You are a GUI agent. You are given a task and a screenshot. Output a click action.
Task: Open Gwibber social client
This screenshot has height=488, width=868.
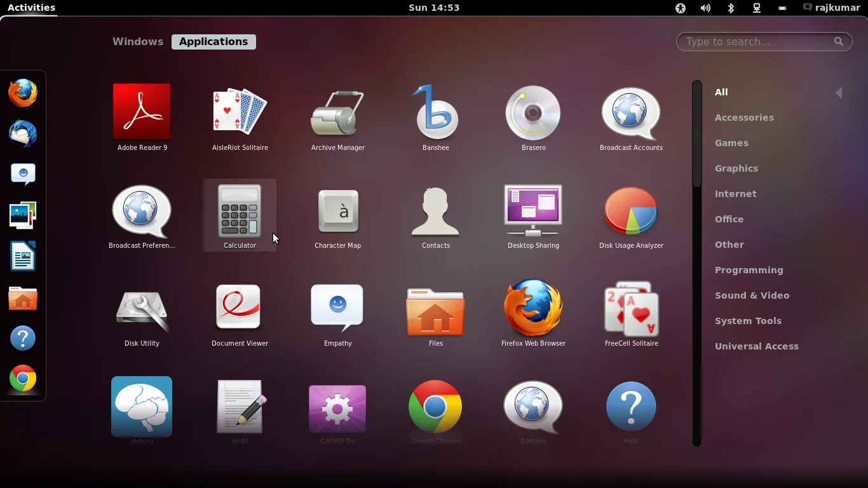coord(533,410)
